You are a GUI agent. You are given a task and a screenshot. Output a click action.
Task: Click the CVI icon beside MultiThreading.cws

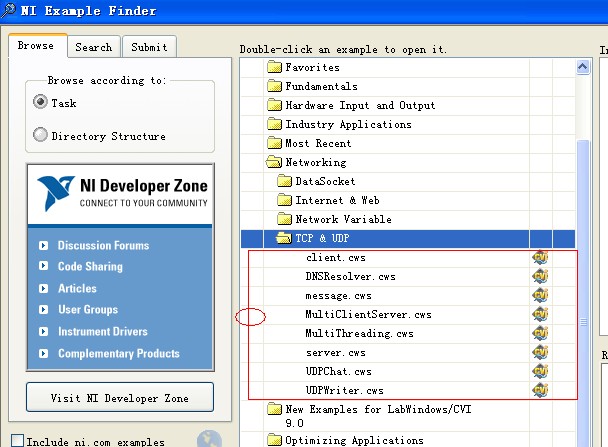pyautogui.click(x=540, y=333)
